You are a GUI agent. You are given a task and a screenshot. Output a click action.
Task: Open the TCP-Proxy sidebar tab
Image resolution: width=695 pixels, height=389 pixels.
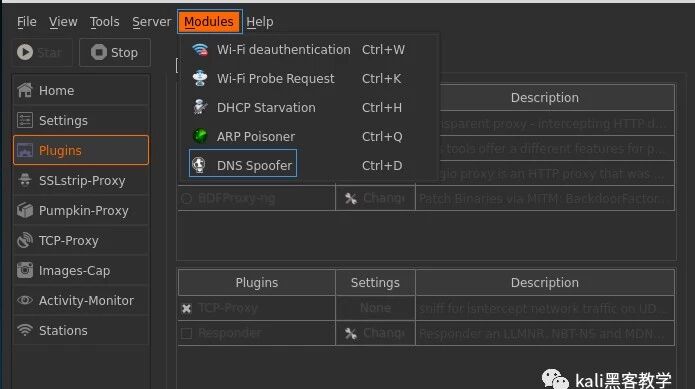81,241
